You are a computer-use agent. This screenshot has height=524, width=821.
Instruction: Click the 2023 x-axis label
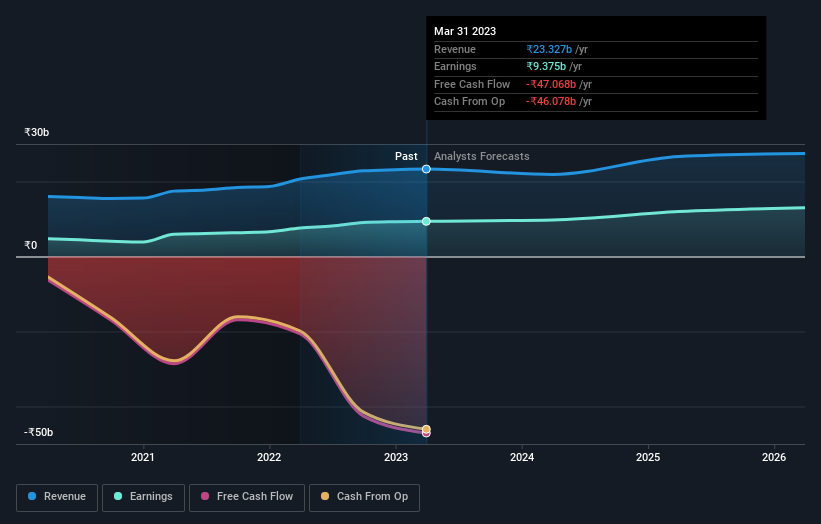pyautogui.click(x=396, y=458)
